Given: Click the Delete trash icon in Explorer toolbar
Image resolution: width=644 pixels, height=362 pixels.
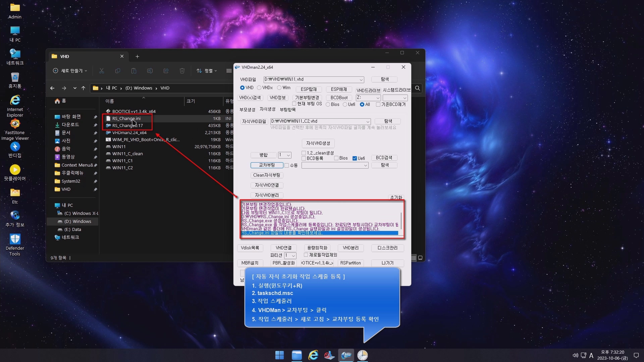Looking at the screenshot, I should (x=182, y=71).
